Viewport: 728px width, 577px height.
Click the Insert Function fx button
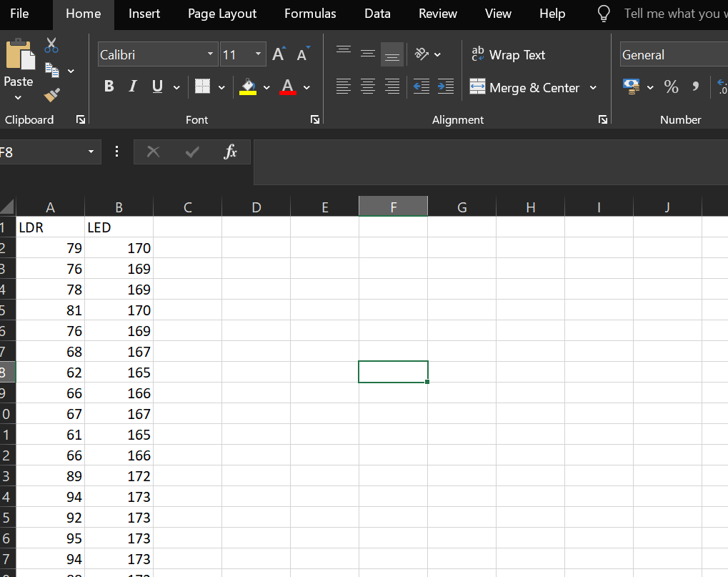point(230,152)
